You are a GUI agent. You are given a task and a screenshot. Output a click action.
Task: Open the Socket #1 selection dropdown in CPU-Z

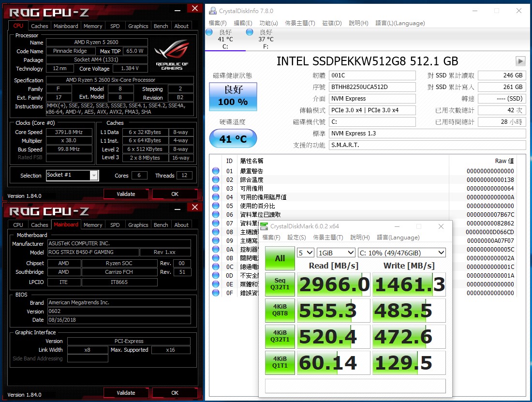(94, 176)
